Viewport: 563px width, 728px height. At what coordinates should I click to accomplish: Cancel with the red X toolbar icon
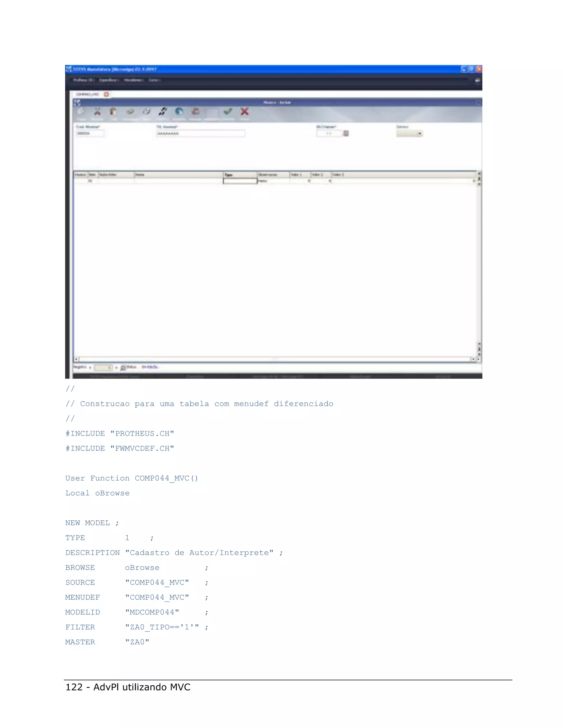coord(244,111)
